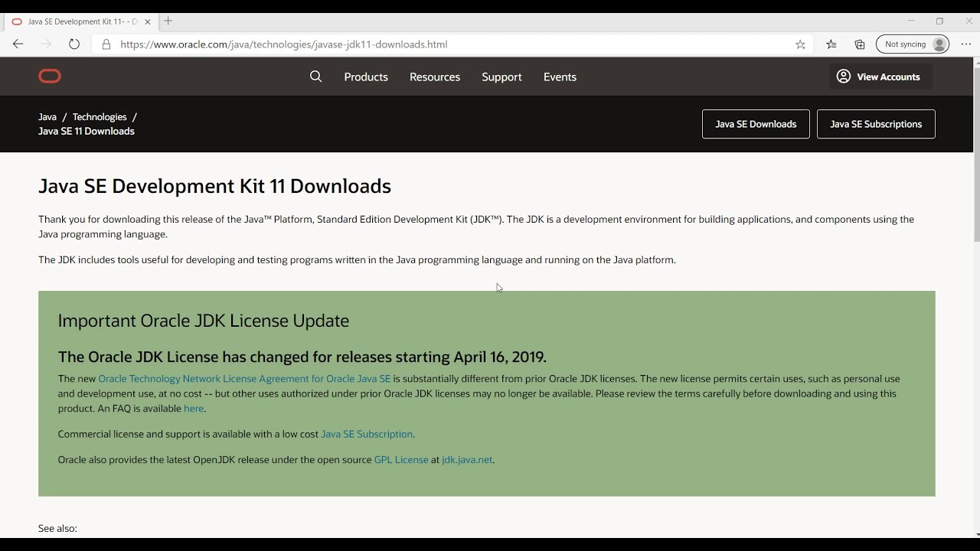The image size is (980, 551).
Task: Open the Favorites list icon
Action: (x=831, y=44)
